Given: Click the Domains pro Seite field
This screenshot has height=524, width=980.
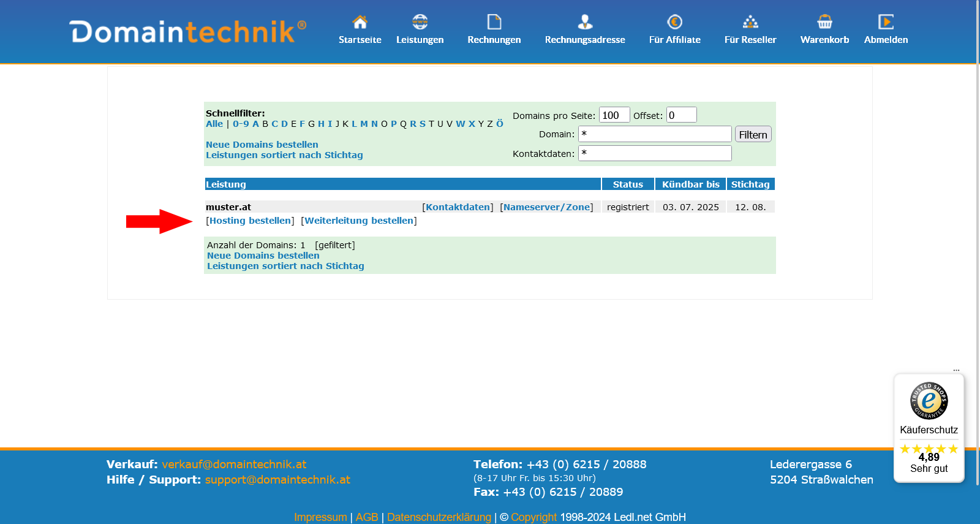Looking at the screenshot, I should 614,115.
